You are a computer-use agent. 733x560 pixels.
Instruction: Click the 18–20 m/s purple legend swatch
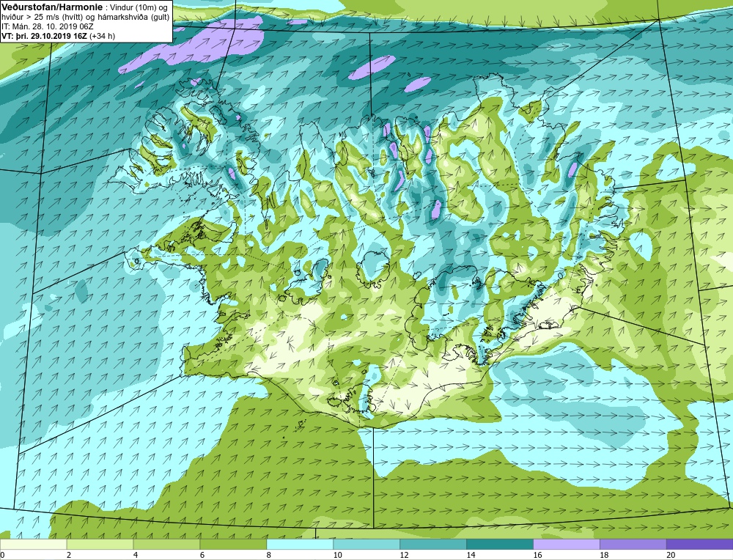[x=633, y=544]
